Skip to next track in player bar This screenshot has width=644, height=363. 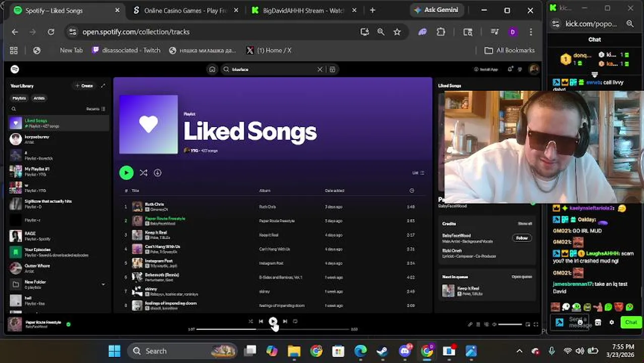tap(285, 321)
